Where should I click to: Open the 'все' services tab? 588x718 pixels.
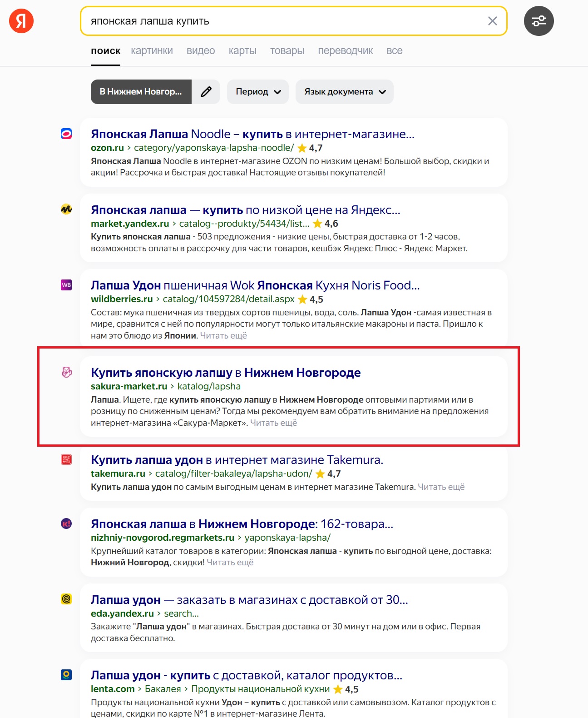395,51
